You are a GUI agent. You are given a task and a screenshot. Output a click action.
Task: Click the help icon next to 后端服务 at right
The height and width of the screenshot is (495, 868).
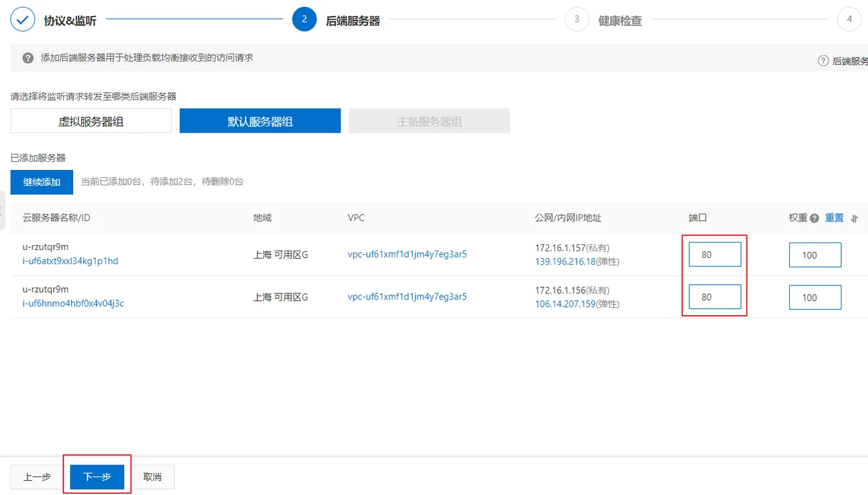[823, 61]
